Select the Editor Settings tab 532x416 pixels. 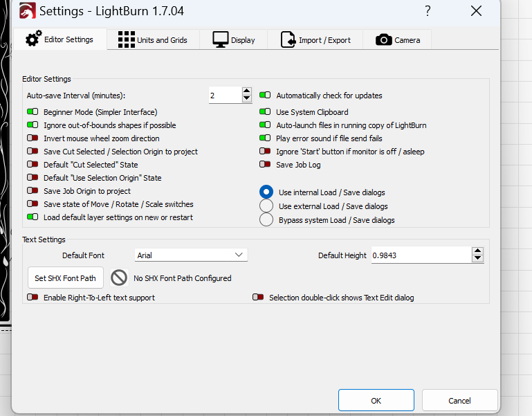pyautogui.click(x=60, y=39)
